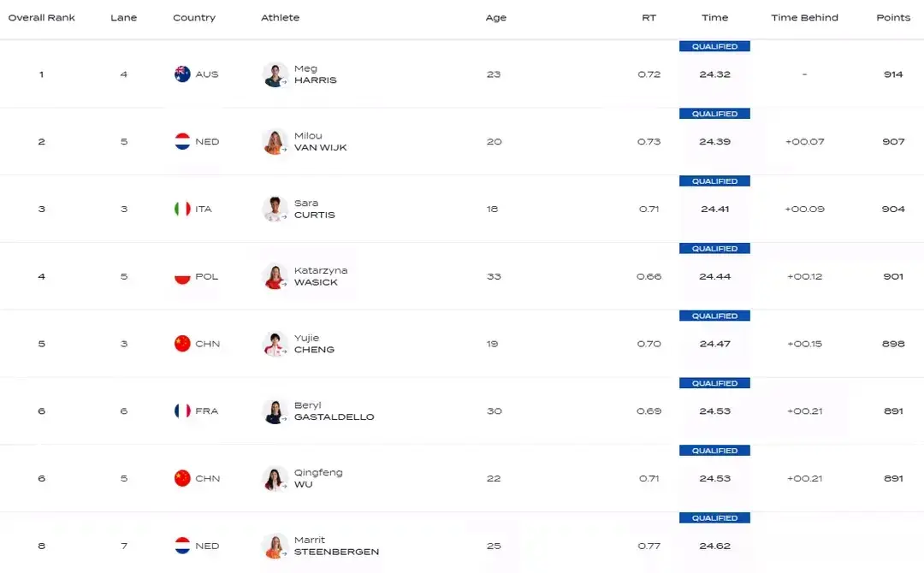Click the China flag in Qingfeng Wu's row
This screenshot has width=924, height=573.
(182, 479)
